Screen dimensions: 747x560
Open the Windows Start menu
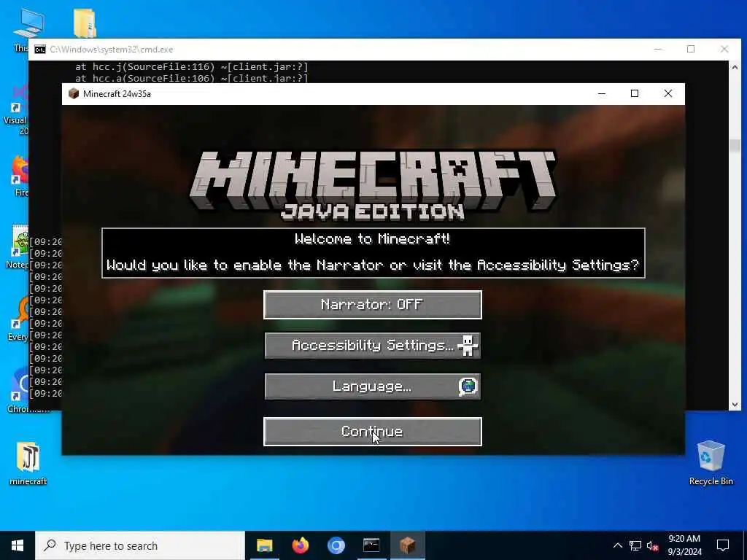pos(18,545)
